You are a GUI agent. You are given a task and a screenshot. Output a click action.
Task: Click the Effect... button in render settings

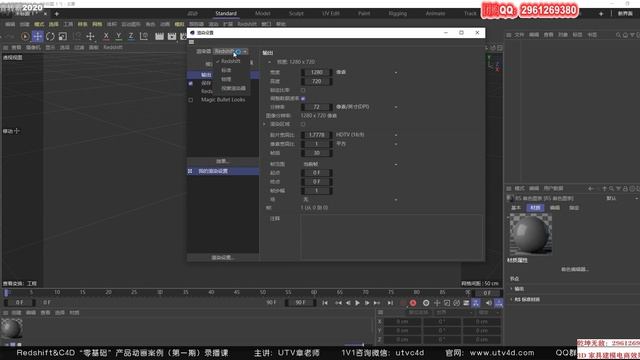point(223,161)
